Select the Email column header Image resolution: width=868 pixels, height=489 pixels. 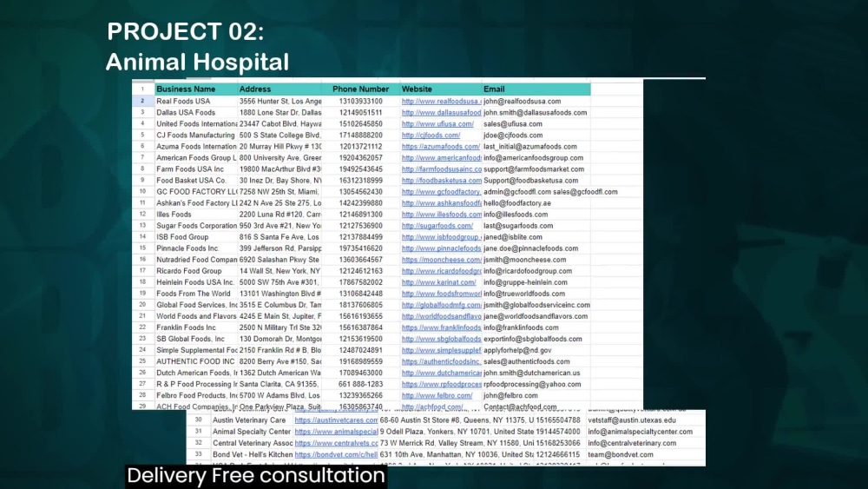(536, 89)
